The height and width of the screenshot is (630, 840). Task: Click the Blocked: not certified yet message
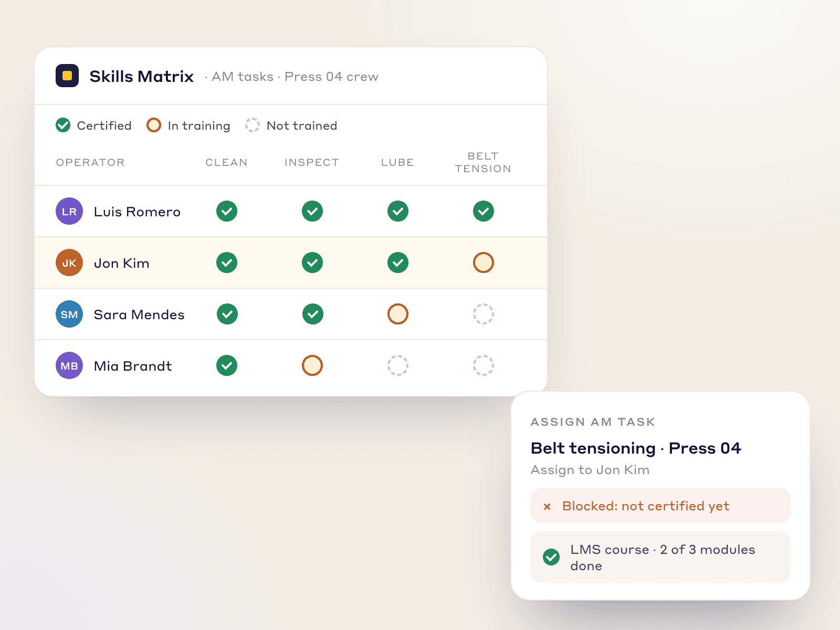pos(660,506)
